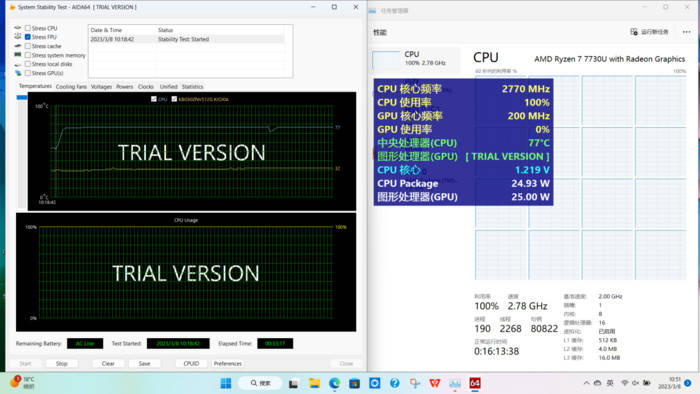Enable the Stress CPU checkbox
700x394 pixels.
click(x=28, y=28)
